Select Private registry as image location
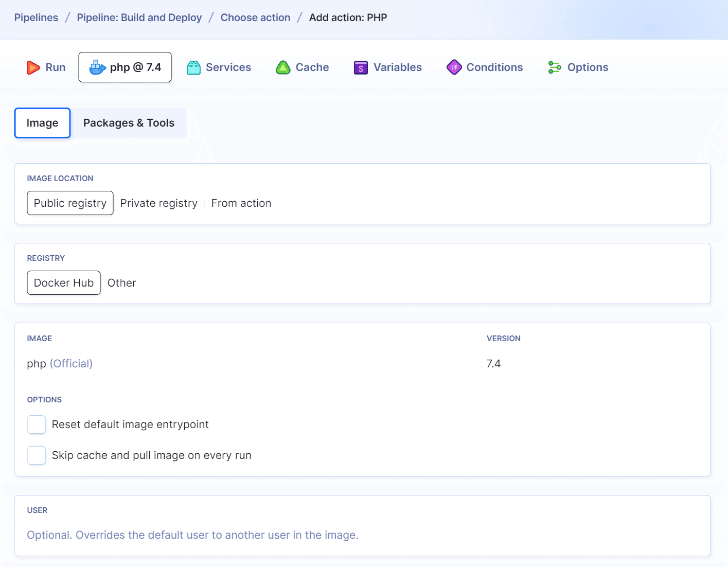This screenshot has height=567, width=728. tap(158, 203)
